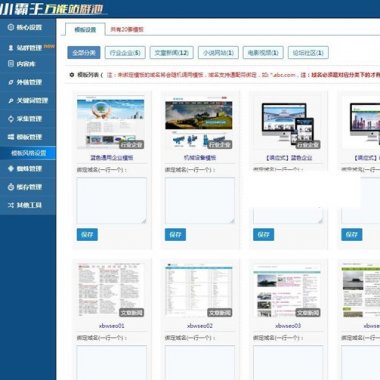Click the xbwseo02 name link
Viewport: 380px width, 380px height.
(x=200, y=326)
